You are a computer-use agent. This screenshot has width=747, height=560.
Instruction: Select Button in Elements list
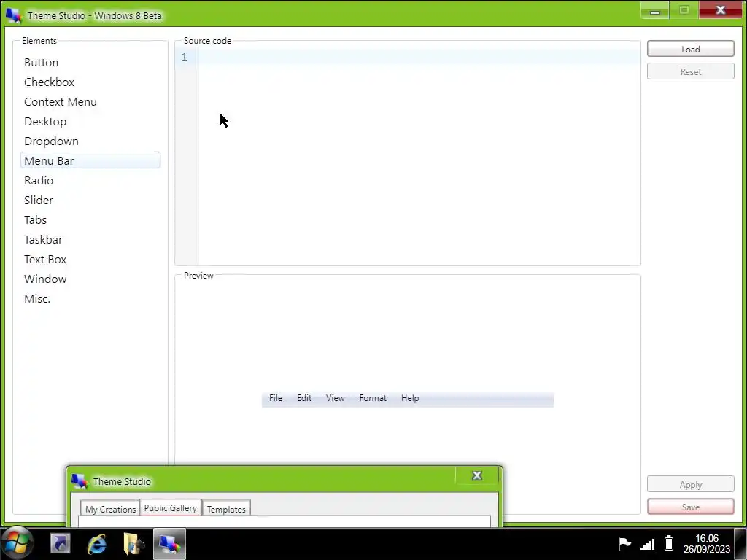click(90, 63)
